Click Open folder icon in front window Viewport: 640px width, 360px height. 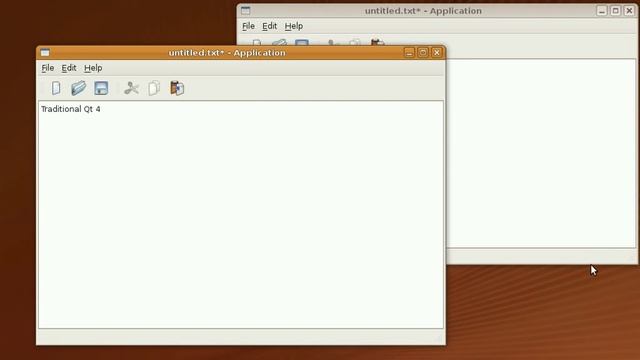tap(78, 88)
